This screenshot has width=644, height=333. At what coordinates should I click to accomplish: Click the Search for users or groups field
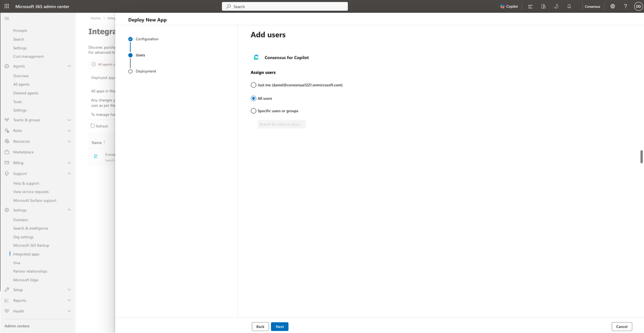(282, 124)
